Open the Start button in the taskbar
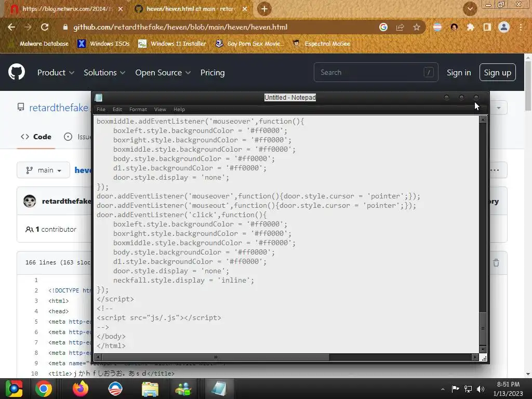 point(14,389)
